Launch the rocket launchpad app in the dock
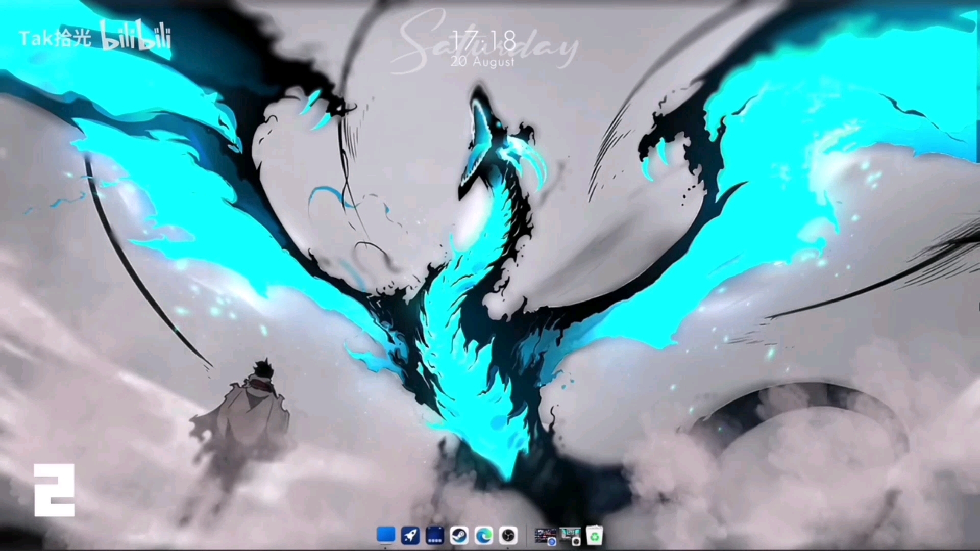Viewport: 980px width, 551px height. click(410, 536)
